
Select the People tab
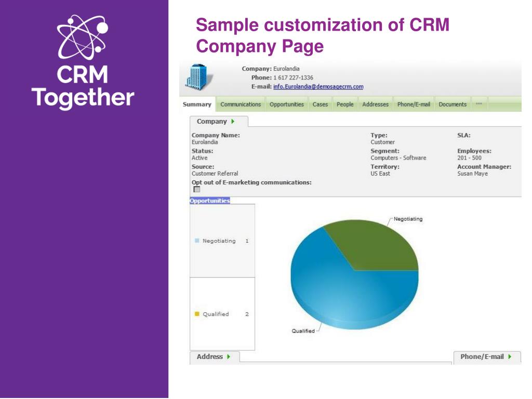click(345, 104)
